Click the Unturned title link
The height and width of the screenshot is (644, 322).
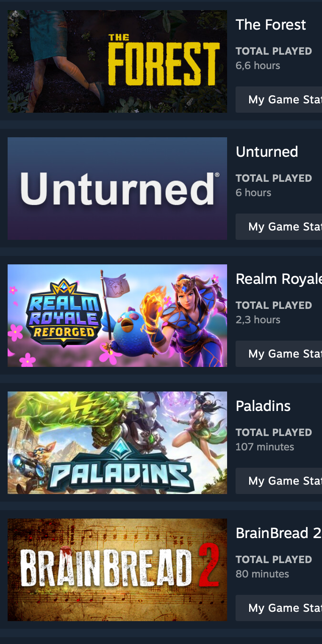click(267, 152)
